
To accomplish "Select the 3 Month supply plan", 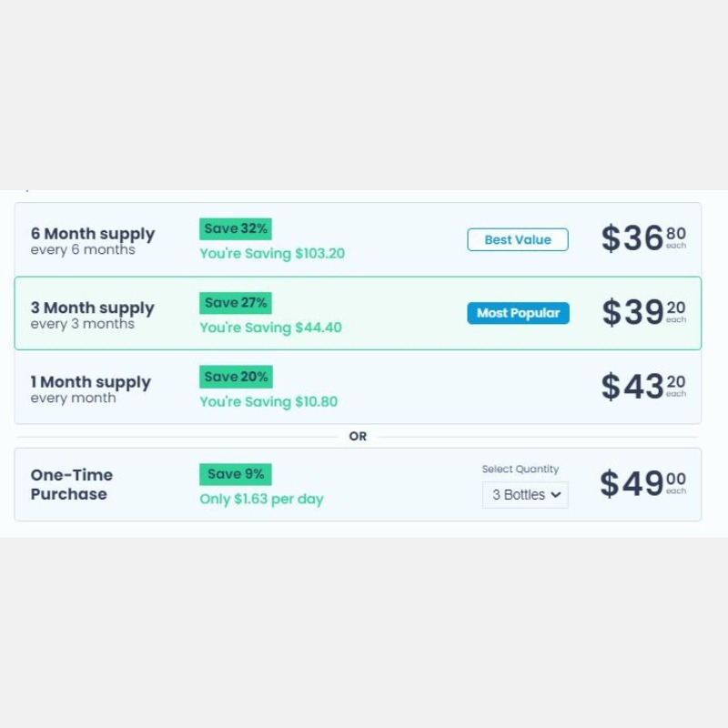I will point(358,313).
